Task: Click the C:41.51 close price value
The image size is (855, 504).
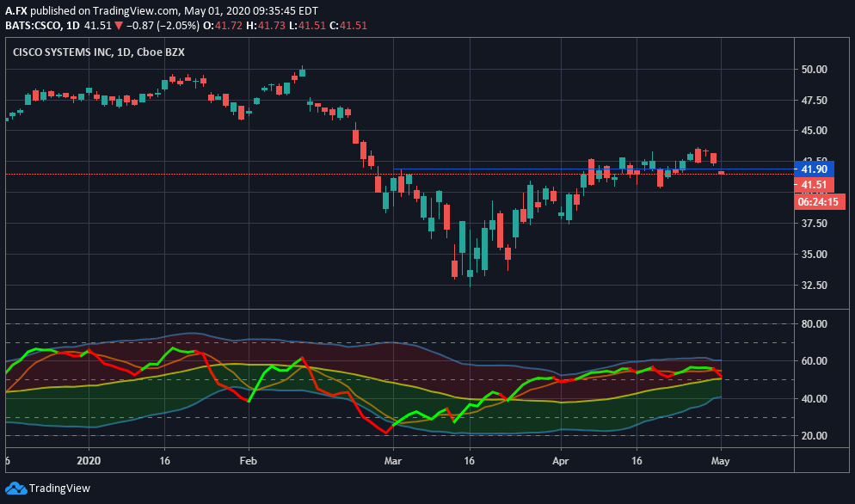Action: [348, 26]
